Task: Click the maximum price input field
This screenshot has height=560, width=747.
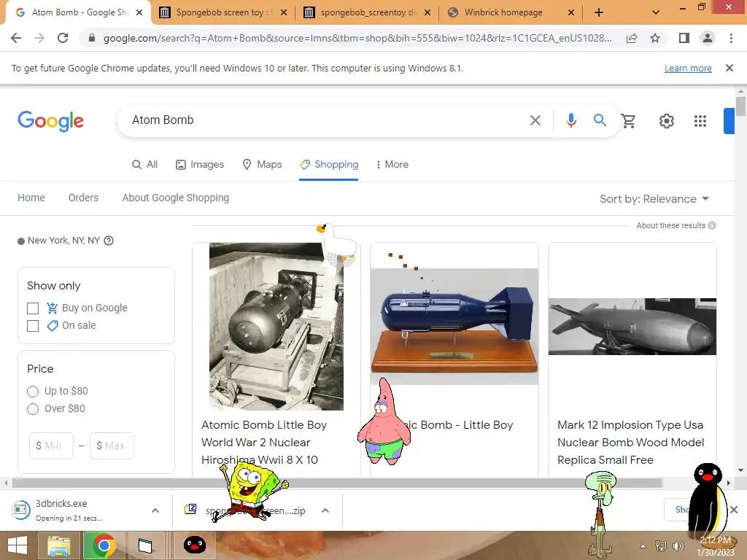Action: tap(112, 446)
